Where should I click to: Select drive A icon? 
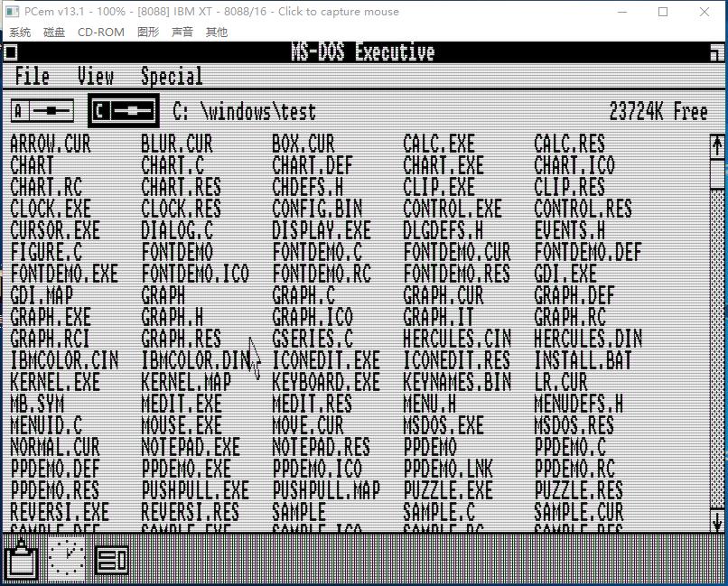[42, 111]
